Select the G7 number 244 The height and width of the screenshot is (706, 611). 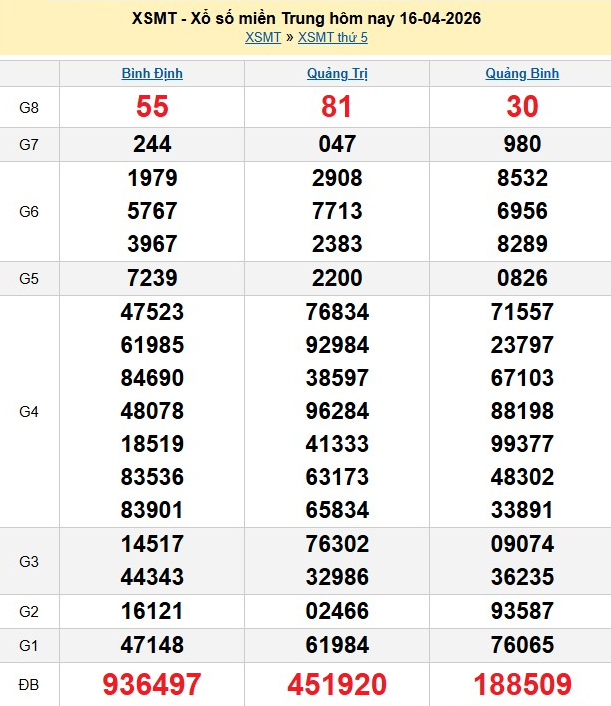(152, 144)
